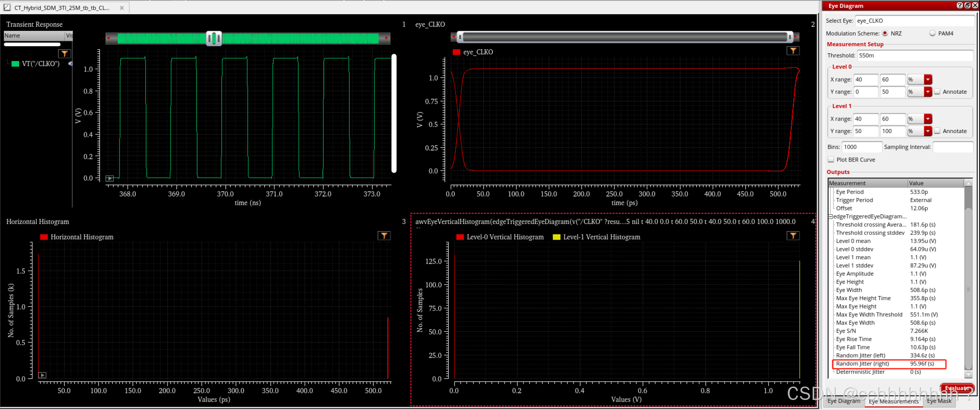Click eye_CLKO red legend swatch

(x=456, y=52)
